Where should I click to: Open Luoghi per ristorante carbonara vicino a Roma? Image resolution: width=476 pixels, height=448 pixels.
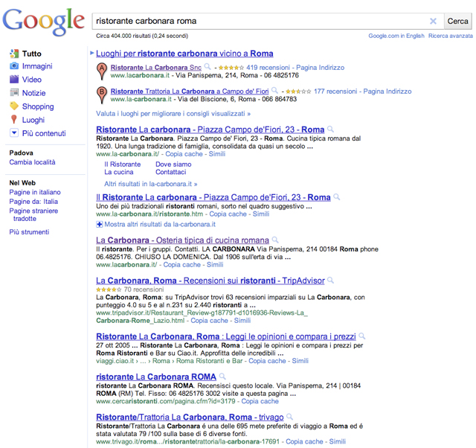[x=184, y=54]
